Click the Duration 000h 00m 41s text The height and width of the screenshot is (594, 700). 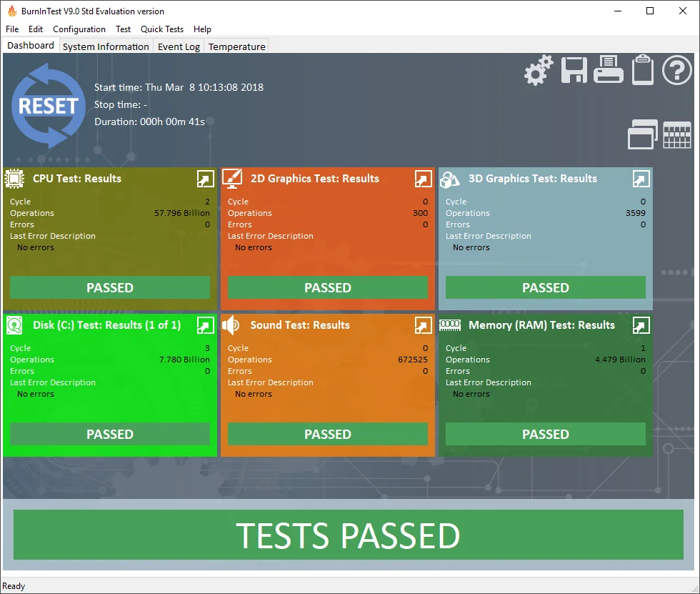click(x=149, y=122)
